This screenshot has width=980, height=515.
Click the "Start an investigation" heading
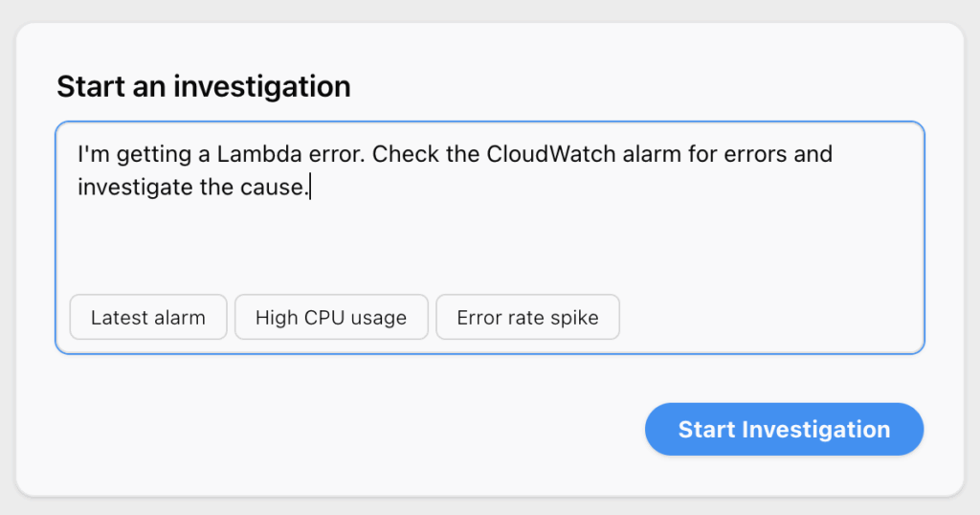pos(203,87)
